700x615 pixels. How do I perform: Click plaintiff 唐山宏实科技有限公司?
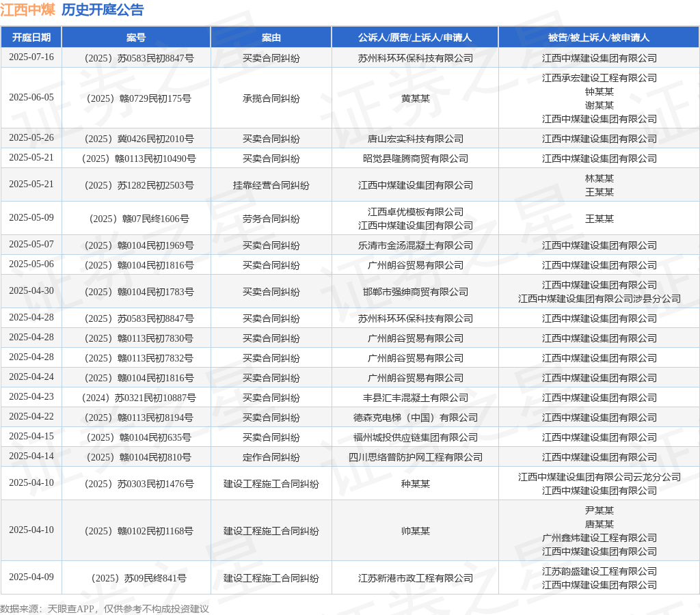coord(415,139)
